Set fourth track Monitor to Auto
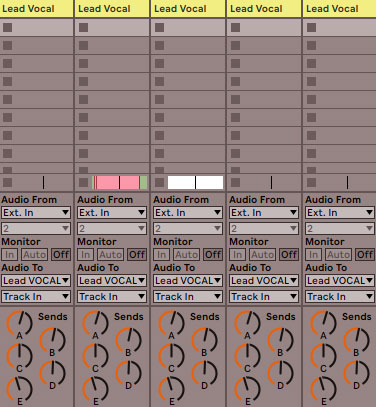This screenshot has height=407, width=376. click(x=263, y=255)
